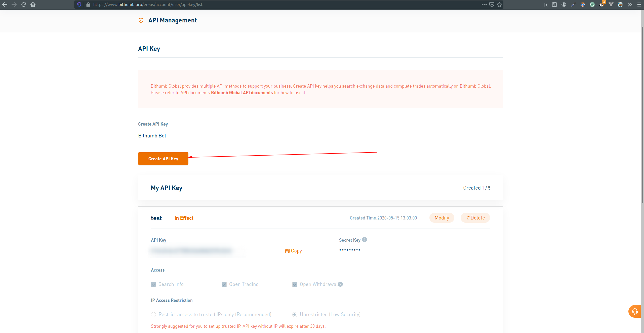
Task: Open the Privacy Badger extension
Action: point(602,4)
